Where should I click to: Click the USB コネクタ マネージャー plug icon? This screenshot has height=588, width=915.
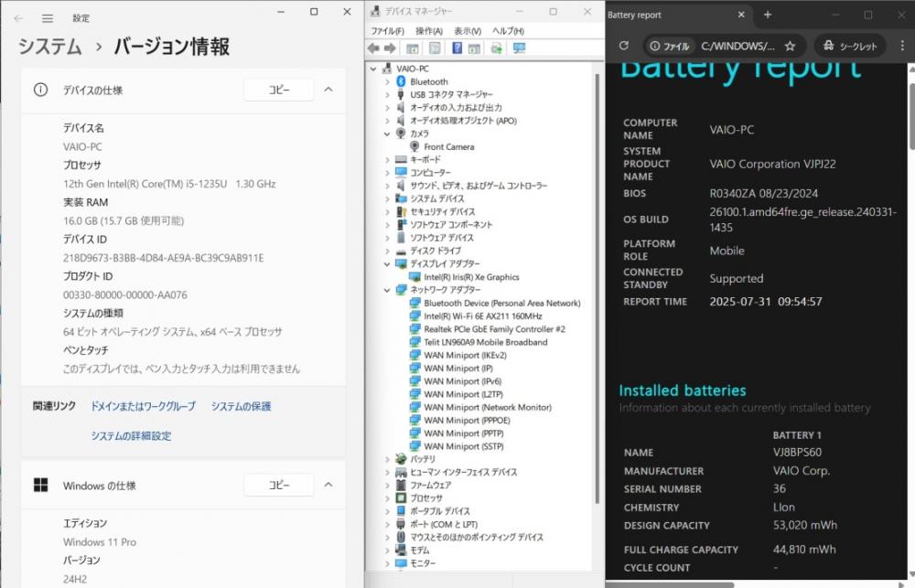point(401,94)
